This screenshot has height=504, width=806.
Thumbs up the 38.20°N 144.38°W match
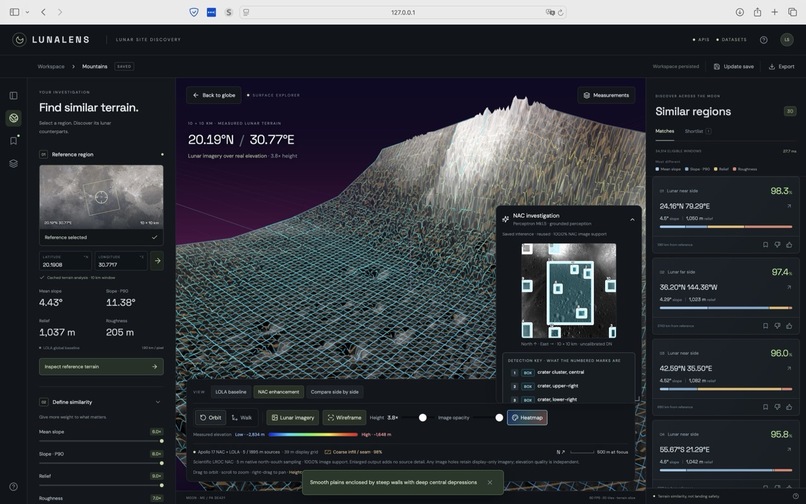click(789, 326)
